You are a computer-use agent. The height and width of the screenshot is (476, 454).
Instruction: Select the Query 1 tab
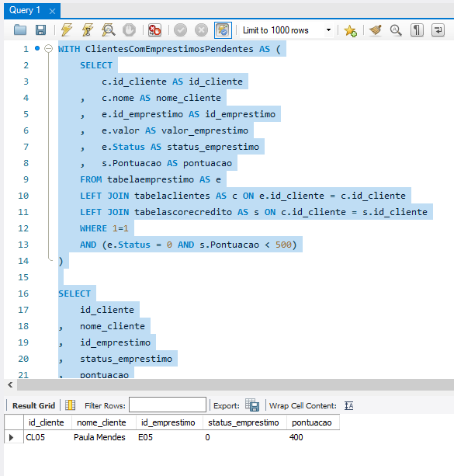tap(25, 10)
